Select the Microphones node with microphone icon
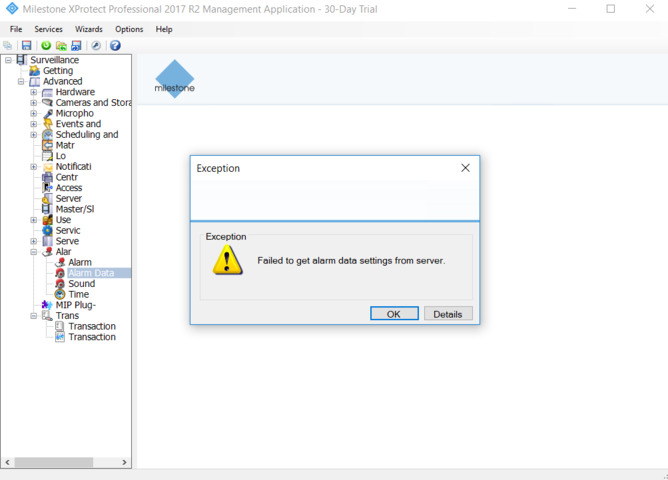Screen dimensions: 668x480 tap(74, 114)
